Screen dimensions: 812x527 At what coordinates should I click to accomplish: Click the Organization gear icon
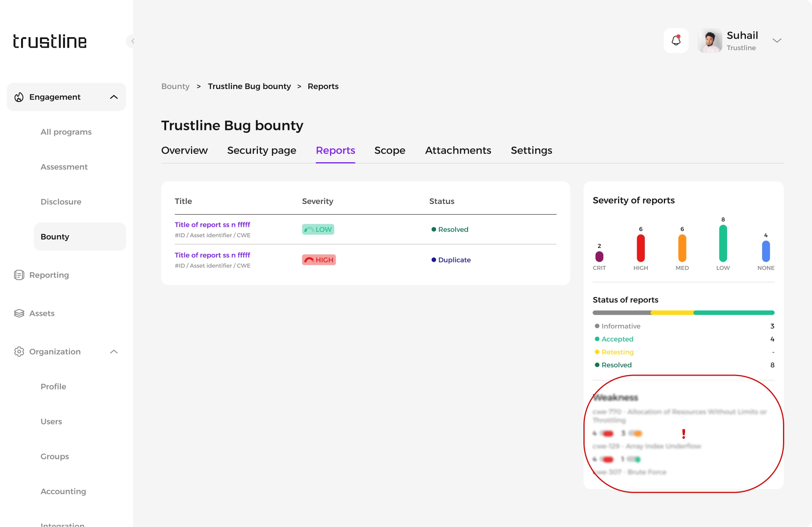[19, 352]
